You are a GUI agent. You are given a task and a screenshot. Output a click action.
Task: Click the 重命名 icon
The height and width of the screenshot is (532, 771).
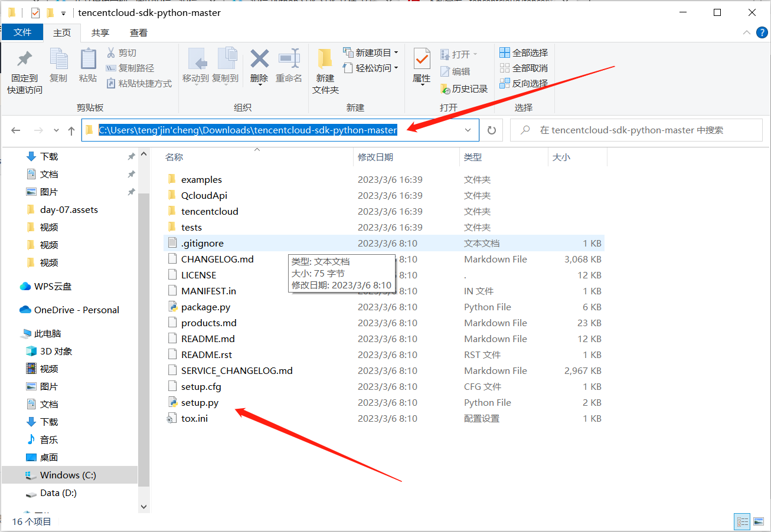click(289, 59)
